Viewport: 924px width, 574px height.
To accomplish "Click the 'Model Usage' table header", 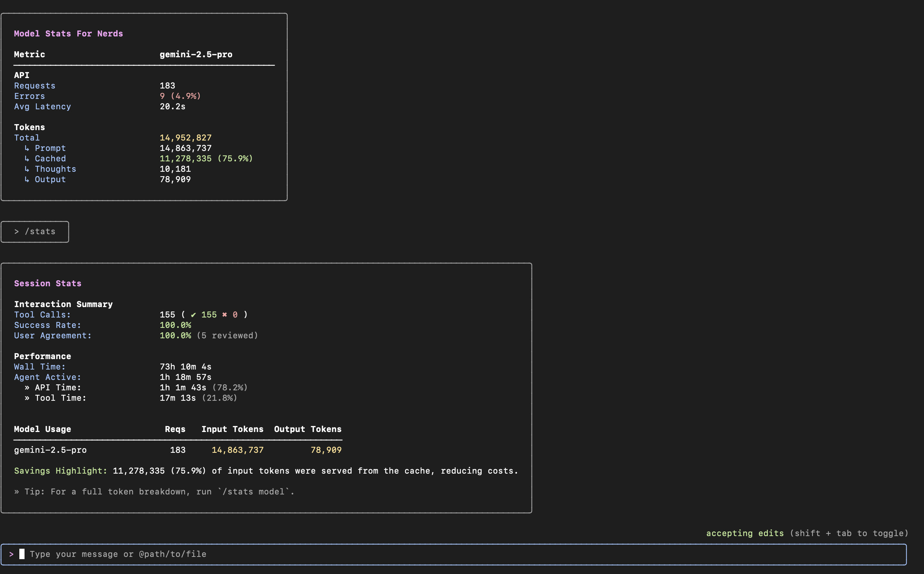I will point(42,429).
